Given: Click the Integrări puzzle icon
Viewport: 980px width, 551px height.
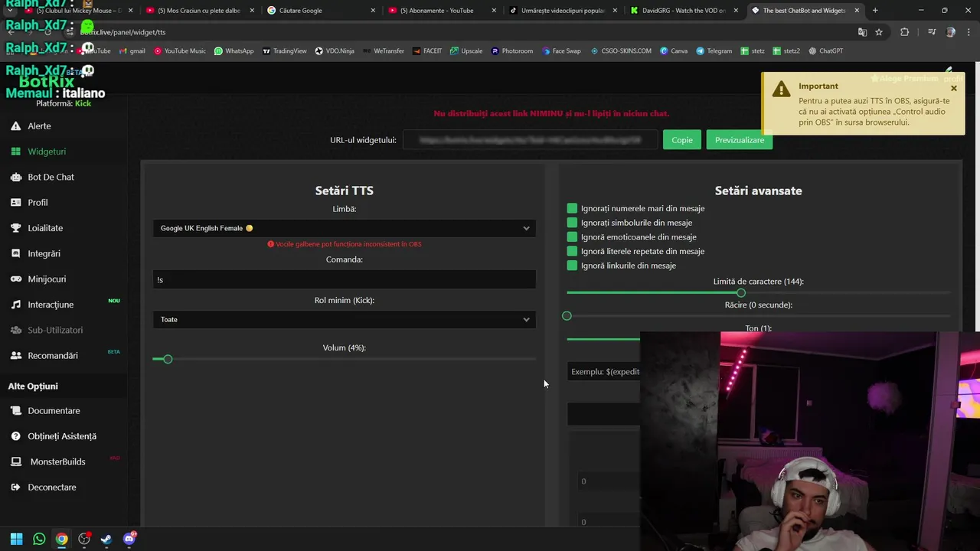Looking at the screenshot, I should pos(15,253).
